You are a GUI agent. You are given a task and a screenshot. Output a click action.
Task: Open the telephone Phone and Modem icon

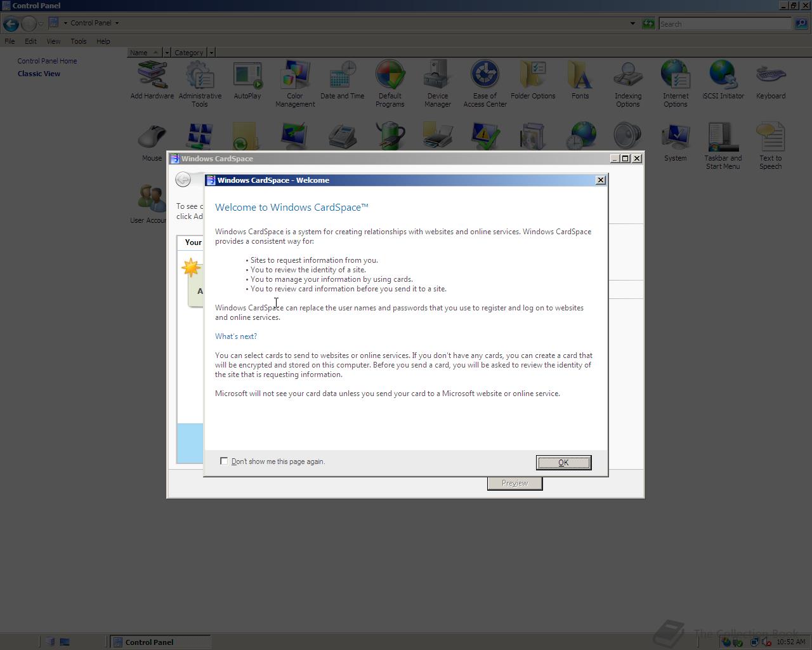coord(343,136)
